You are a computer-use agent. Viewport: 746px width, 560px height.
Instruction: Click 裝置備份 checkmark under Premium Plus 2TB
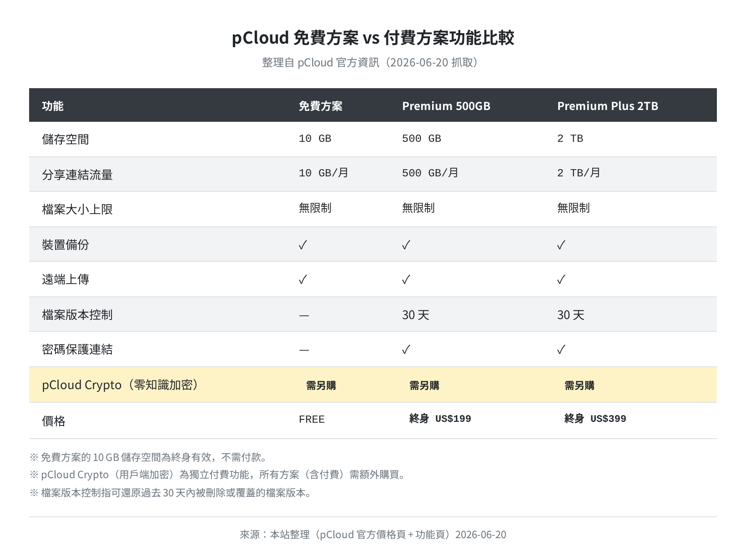561,245
